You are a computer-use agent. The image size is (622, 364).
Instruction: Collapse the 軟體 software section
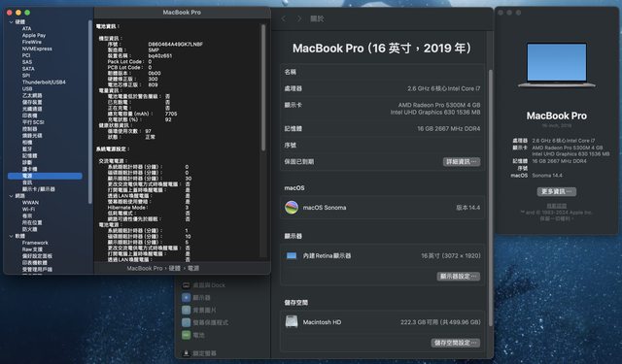click(11, 236)
